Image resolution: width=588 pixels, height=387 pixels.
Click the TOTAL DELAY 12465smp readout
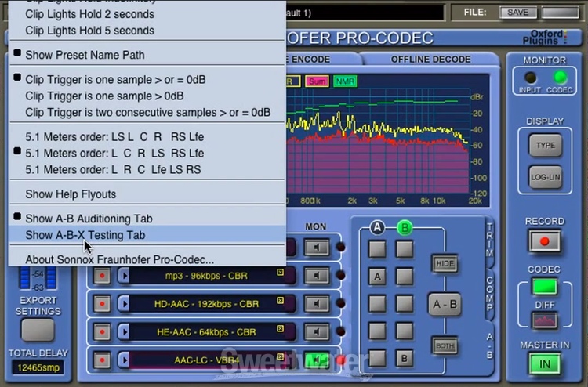coord(38,367)
